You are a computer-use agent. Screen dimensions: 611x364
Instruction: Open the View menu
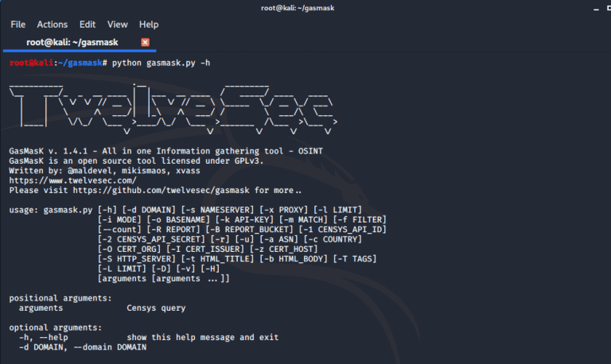pyautogui.click(x=117, y=25)
